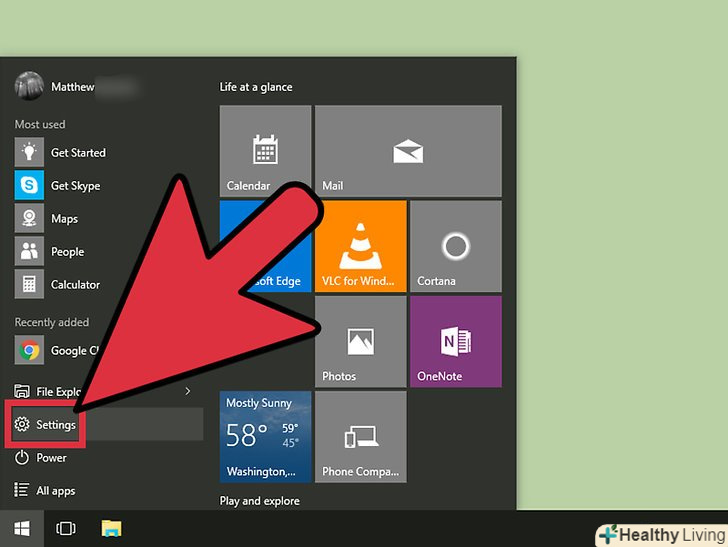This screenshot has height=547, width=728.
Task: Open the Cortana tile
Action: (456, 246)
